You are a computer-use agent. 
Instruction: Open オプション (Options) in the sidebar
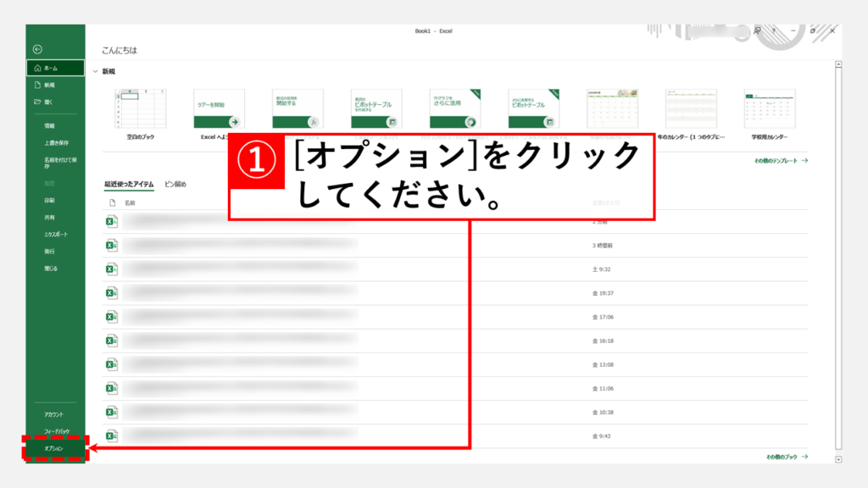coord(53,448)
